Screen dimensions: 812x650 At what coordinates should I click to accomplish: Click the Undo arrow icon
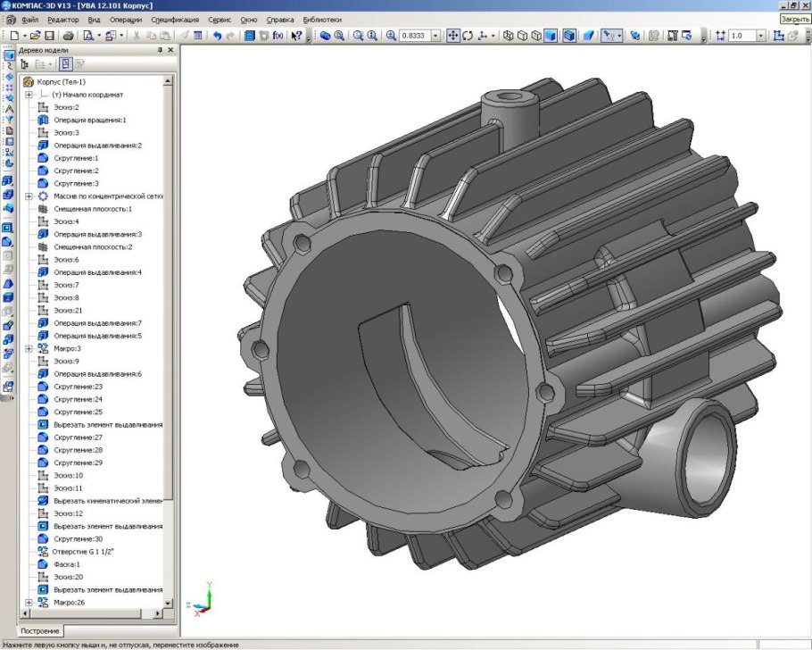217,36
